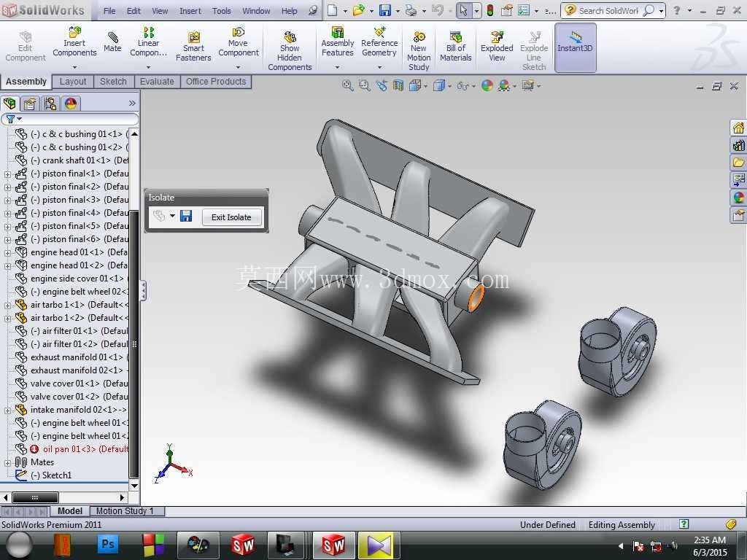Save isolate display state floppy icon

point(186,216)
